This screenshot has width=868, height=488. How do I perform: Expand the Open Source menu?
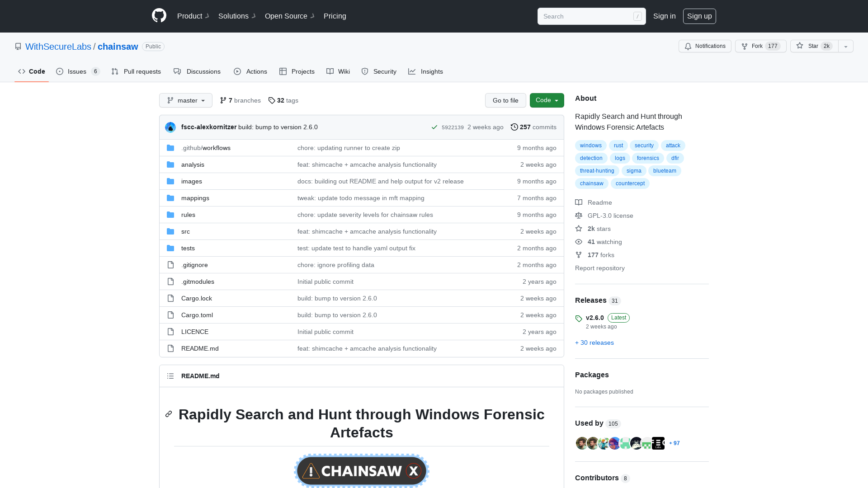[290, 16]
